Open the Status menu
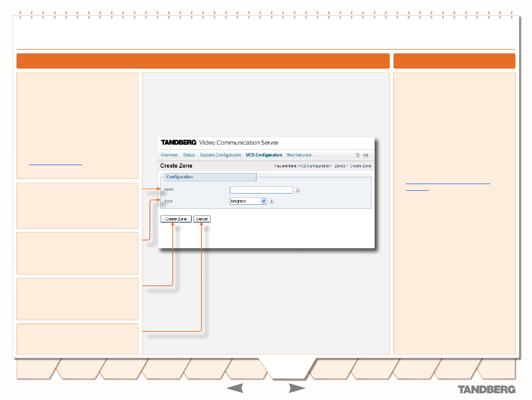 pos(189,155)
